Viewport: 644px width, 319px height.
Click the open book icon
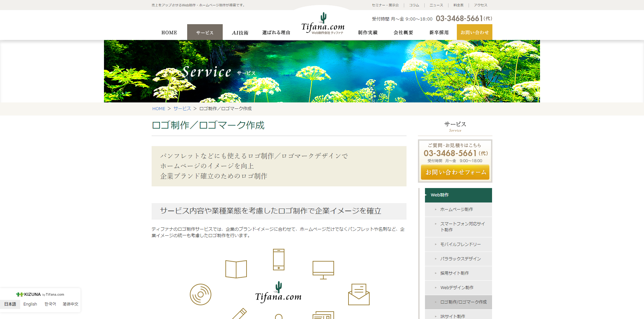pos(236,269)
